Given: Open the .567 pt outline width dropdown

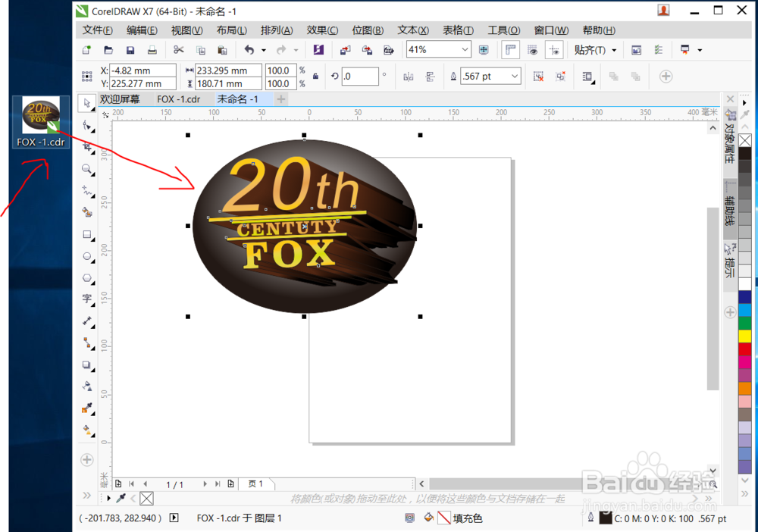Looking at the screenshot, I should coord(515,77).
